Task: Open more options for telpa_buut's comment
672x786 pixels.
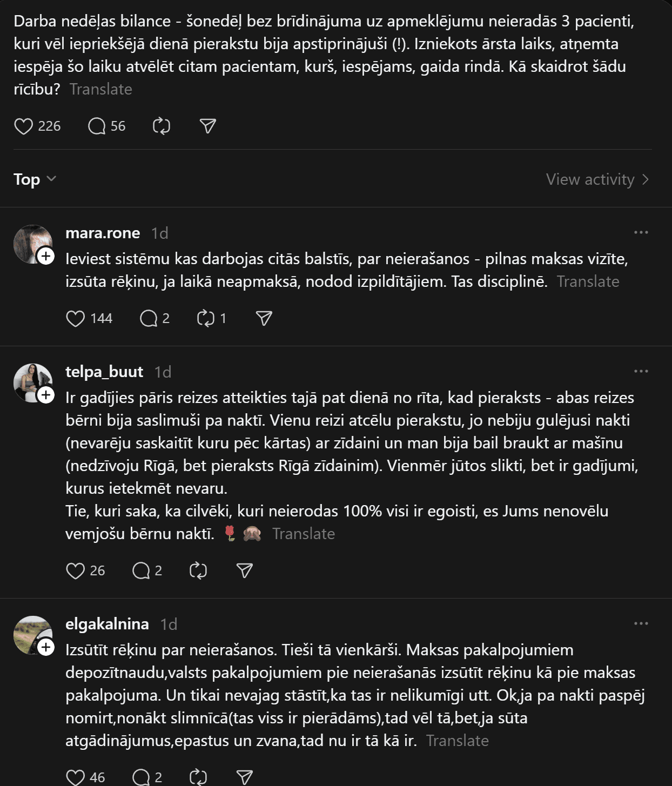Action: click(641, 371)
